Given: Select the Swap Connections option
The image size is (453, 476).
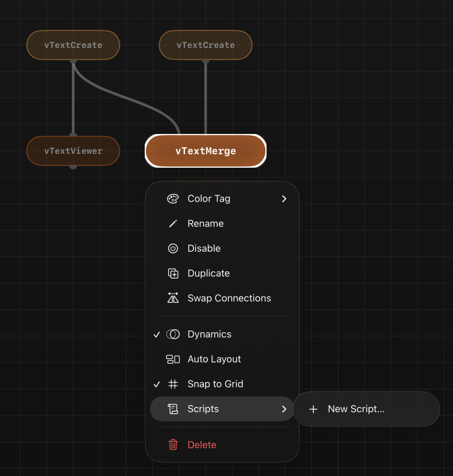Looking at the screenshot, I should [222, 298].
